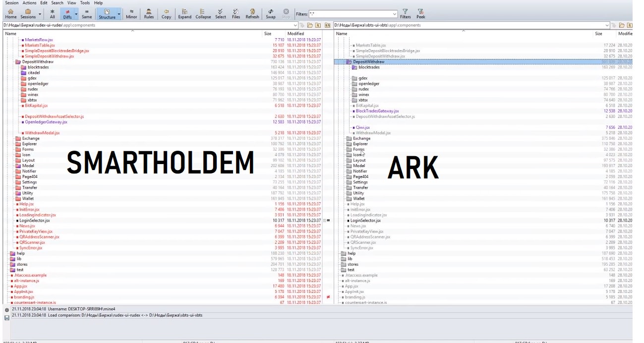
Task: Browse for a folder in the right path bar
Action: pos(621,25)
